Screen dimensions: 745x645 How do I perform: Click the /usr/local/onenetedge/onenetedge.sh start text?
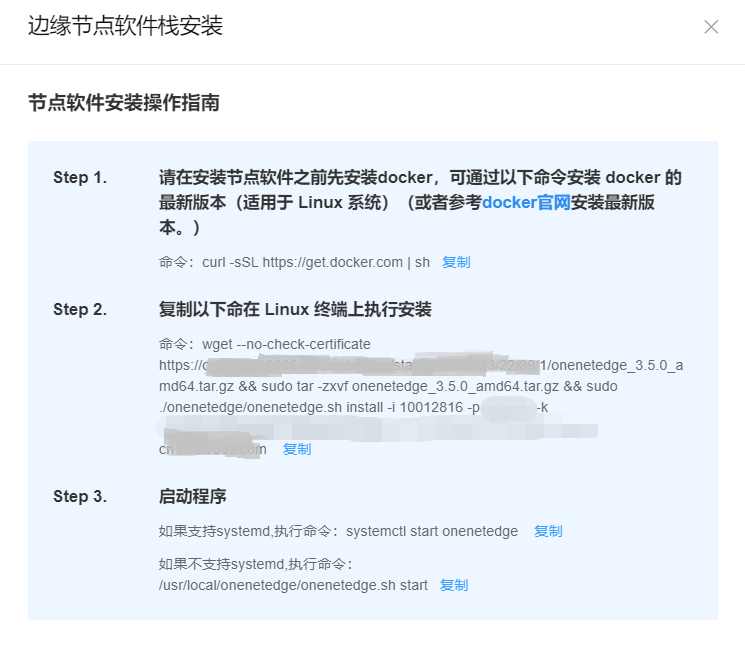click(x=293, y=585)
